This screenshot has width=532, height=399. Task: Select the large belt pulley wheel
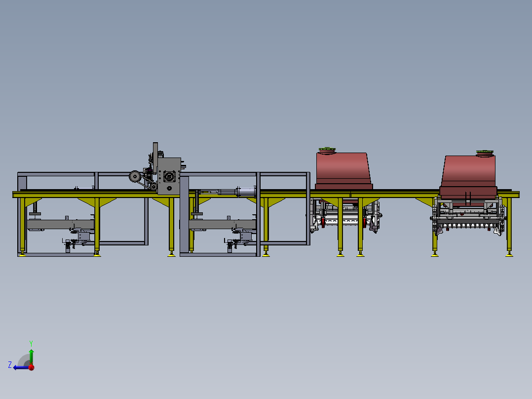coord(135,177)
